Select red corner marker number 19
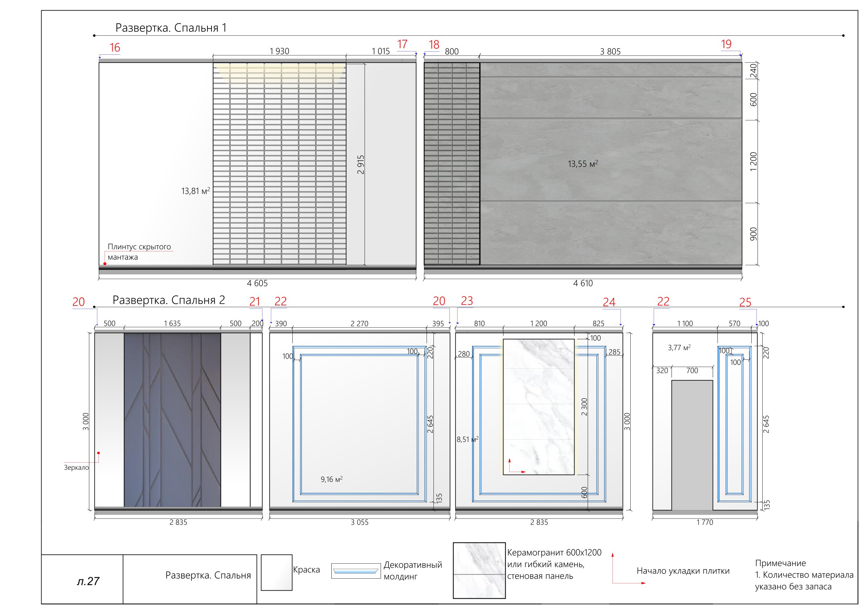This screenshot has width=868, height=614. [726, 44]
